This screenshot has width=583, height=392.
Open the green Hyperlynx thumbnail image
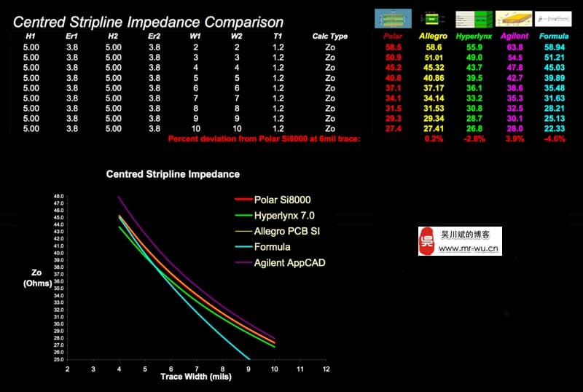[474, 19]
